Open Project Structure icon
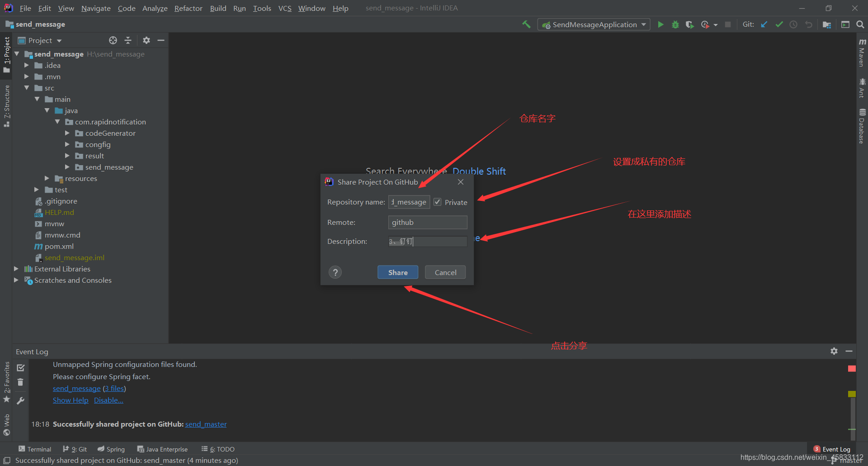This screenshot has width=868, height=466. click(x=827, y=24)
